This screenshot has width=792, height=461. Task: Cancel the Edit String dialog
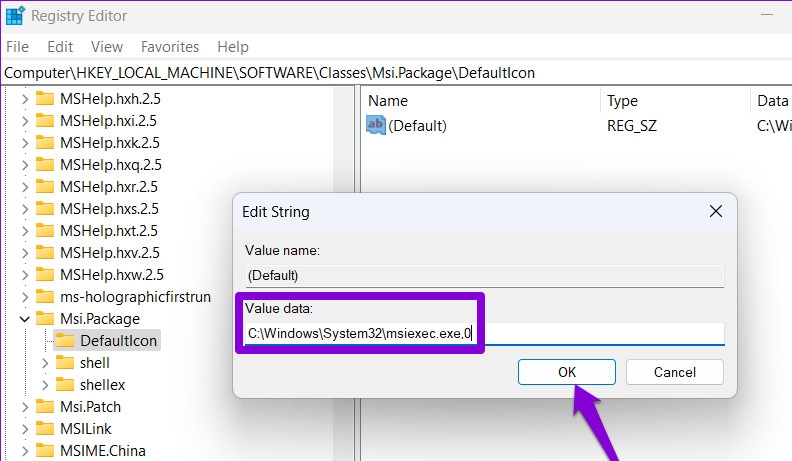(675, 372)
